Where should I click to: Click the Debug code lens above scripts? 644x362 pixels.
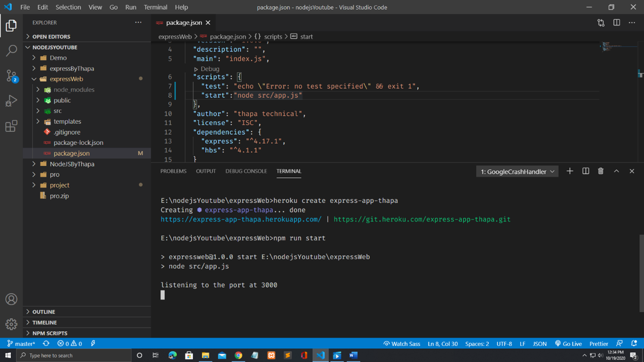tap(208, 68)
